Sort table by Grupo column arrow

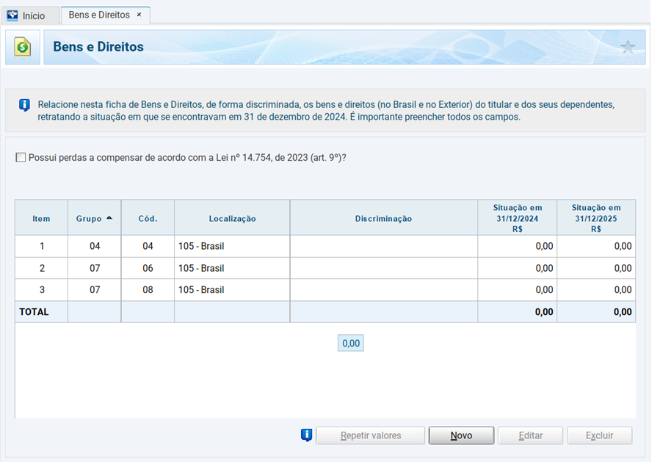pos(109,218)
